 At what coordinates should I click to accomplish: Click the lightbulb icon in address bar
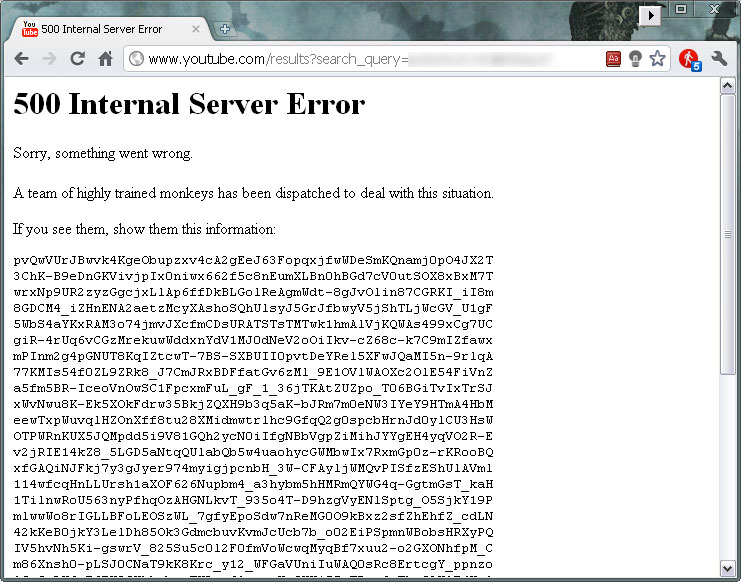click(635, 59)
